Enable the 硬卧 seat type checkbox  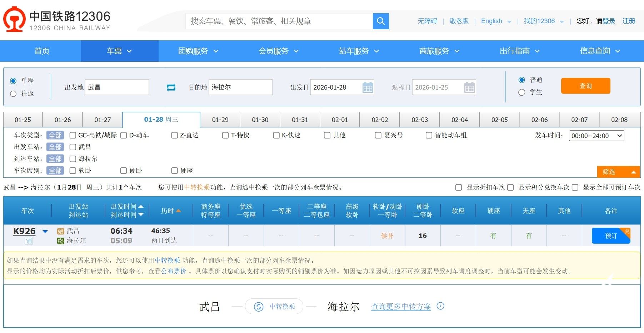124,171
